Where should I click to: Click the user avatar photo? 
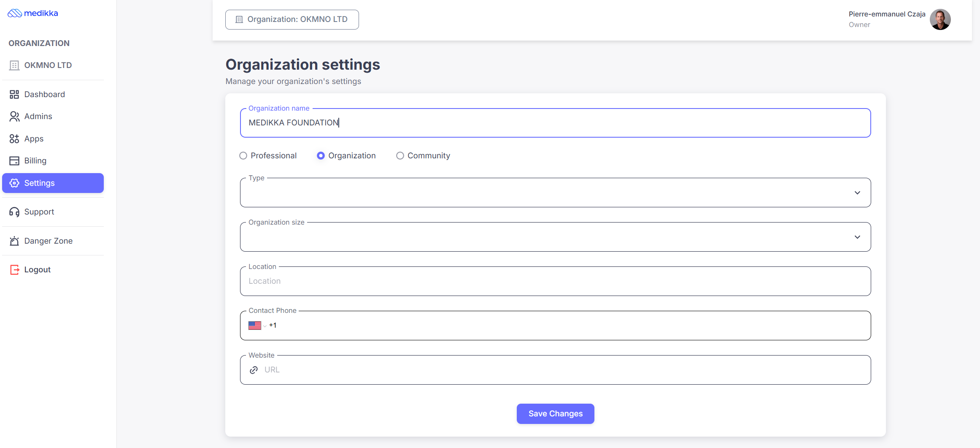[x=940, y=19]
